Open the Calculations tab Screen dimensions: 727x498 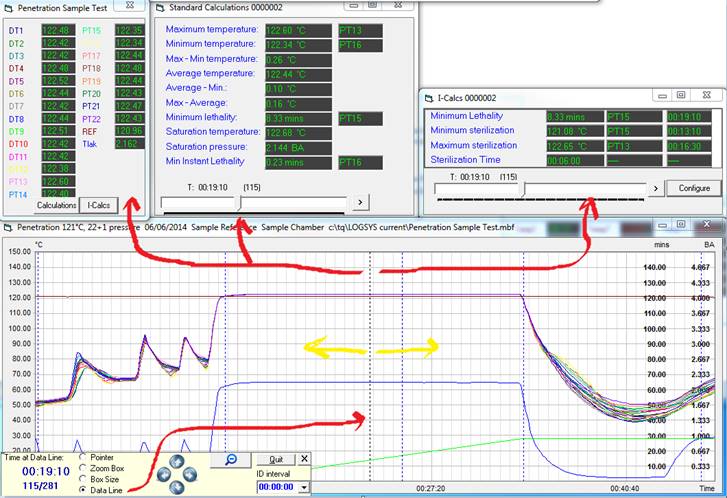56,204
